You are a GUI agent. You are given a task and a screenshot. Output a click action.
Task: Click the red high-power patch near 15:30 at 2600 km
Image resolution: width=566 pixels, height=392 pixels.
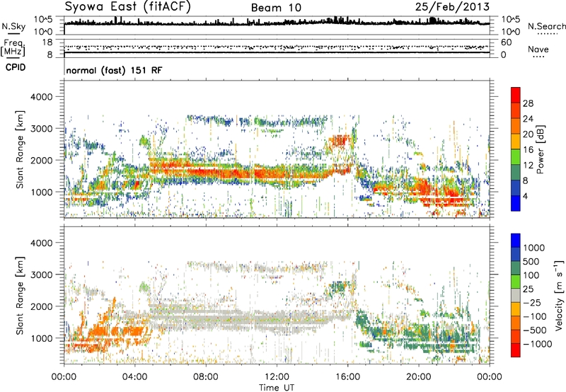coord(340,140)
